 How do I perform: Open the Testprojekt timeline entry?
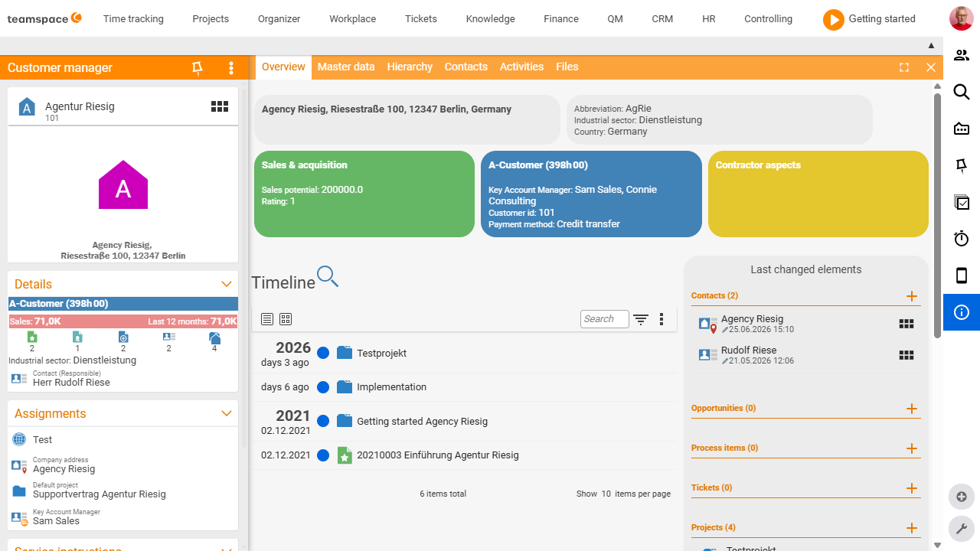382,354
